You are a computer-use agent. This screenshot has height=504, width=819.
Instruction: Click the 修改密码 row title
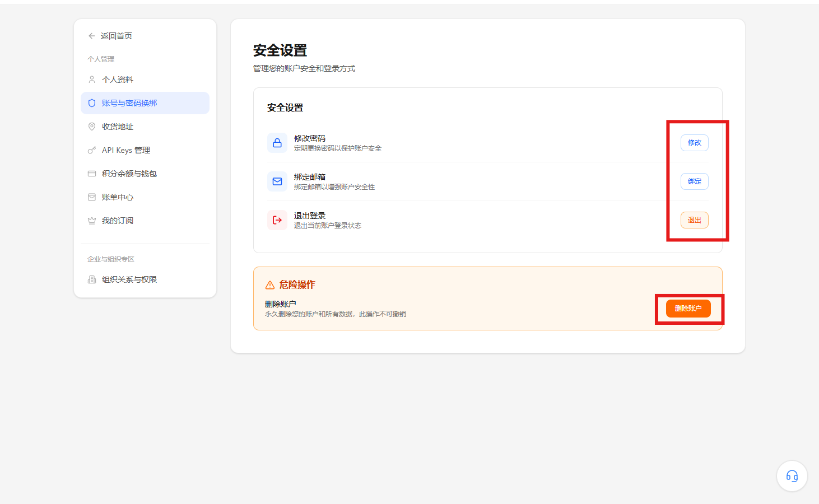click(310, 138)
